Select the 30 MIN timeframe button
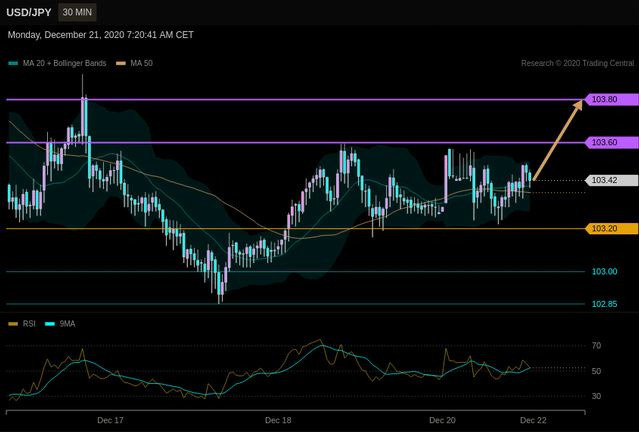This screenshot has height=432, width=639. [x=77, y=12]
